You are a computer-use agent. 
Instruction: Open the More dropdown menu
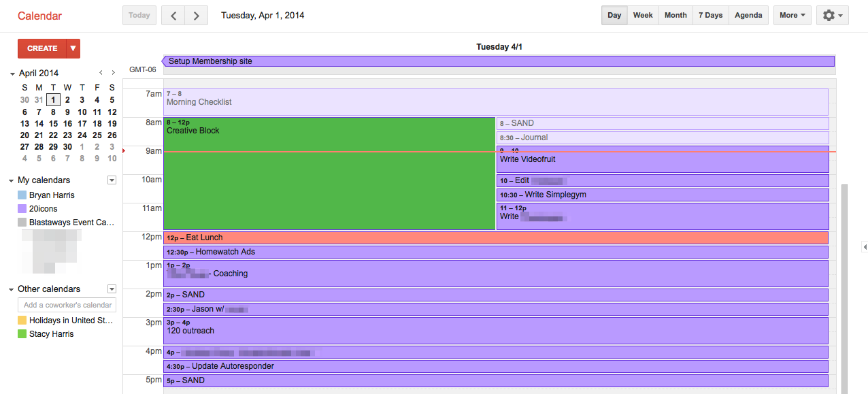pos(792,16)
